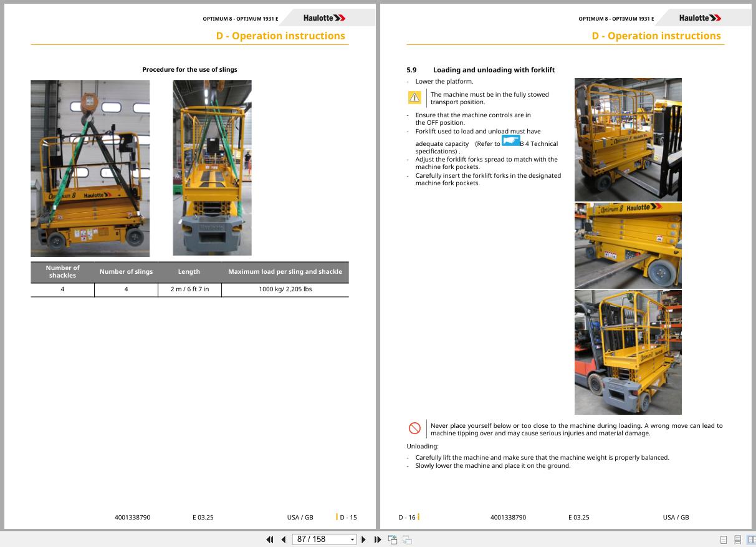Click the page label 'D - 15'
The image size is (756, 547).
[x=348, y=517]
